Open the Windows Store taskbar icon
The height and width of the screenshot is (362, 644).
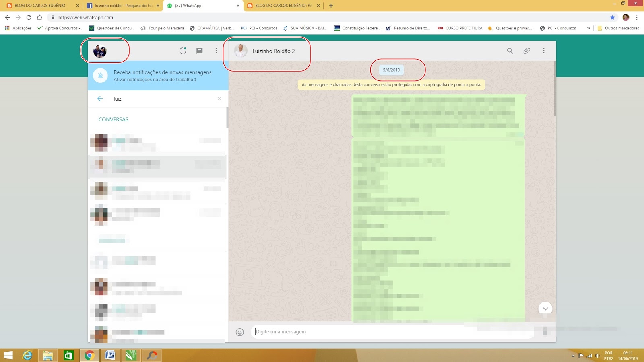pyautogui.click(x=68, y=355)
